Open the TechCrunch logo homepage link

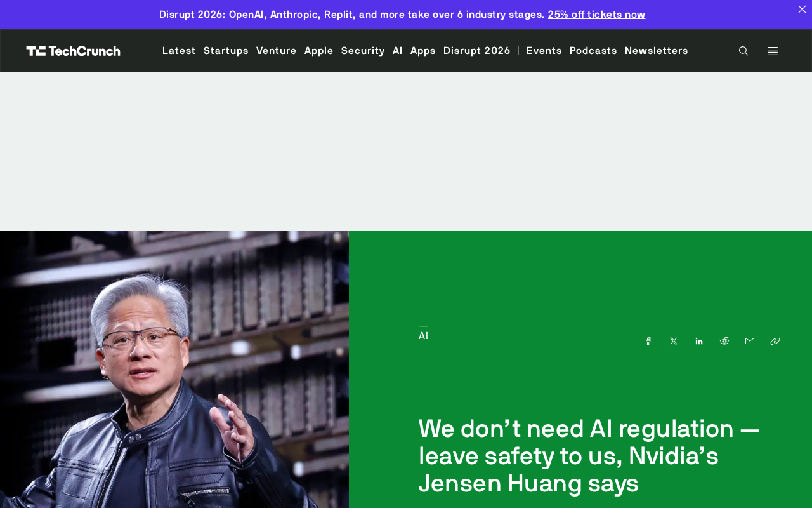73,51
